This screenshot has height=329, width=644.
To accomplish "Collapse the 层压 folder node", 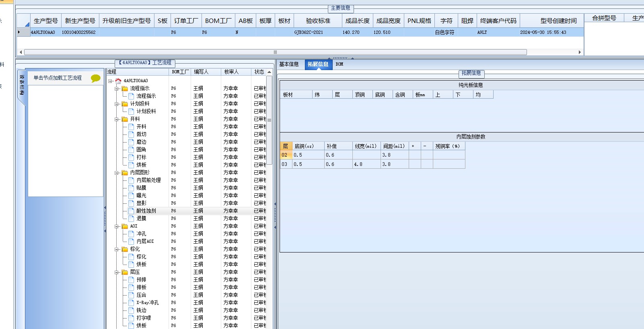I will [x=117, y=272].
